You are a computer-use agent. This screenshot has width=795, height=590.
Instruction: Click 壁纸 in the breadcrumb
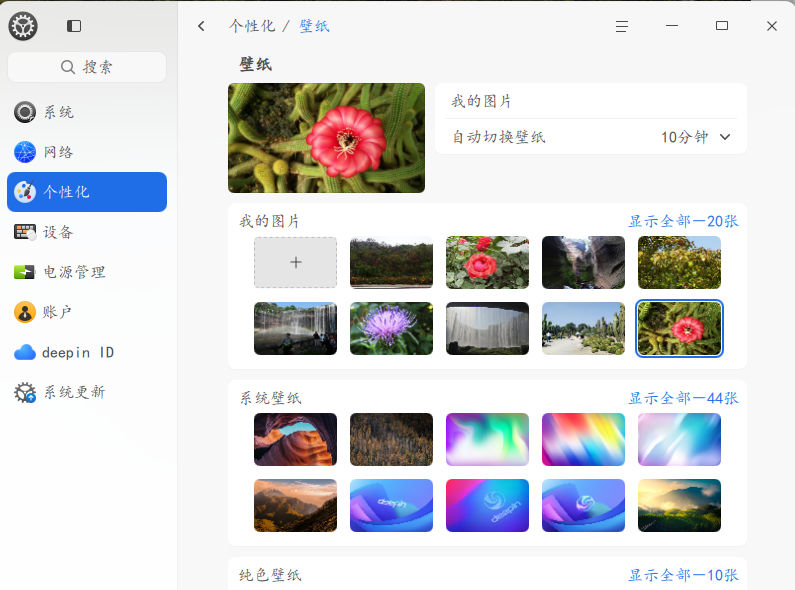(x=314, y=26)
